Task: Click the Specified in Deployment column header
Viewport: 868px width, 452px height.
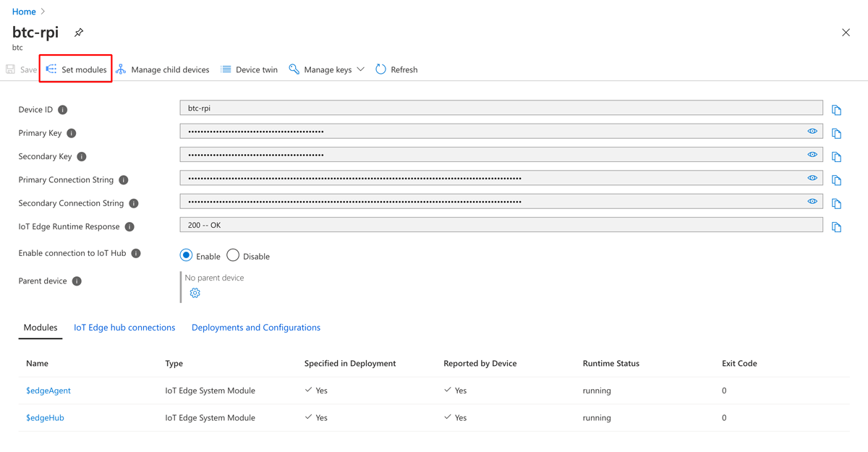Action: point(350,363)
